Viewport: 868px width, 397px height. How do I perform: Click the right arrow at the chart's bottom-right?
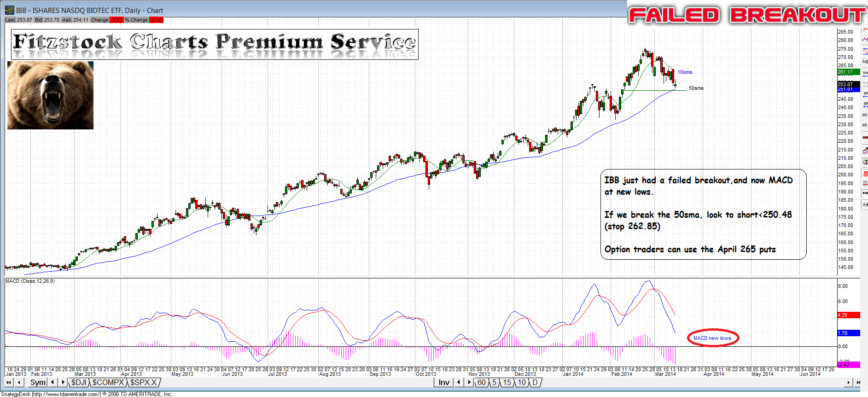coord(848,382)
